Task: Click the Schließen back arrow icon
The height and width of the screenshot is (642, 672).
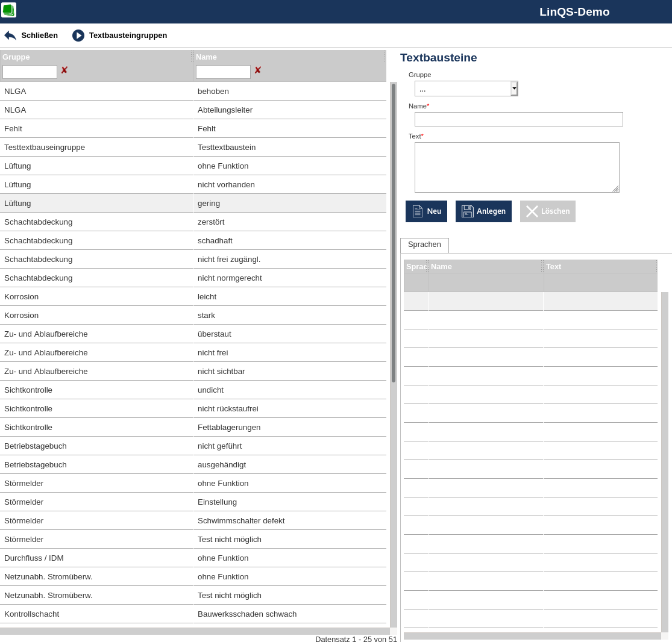Action: [10, 36]
